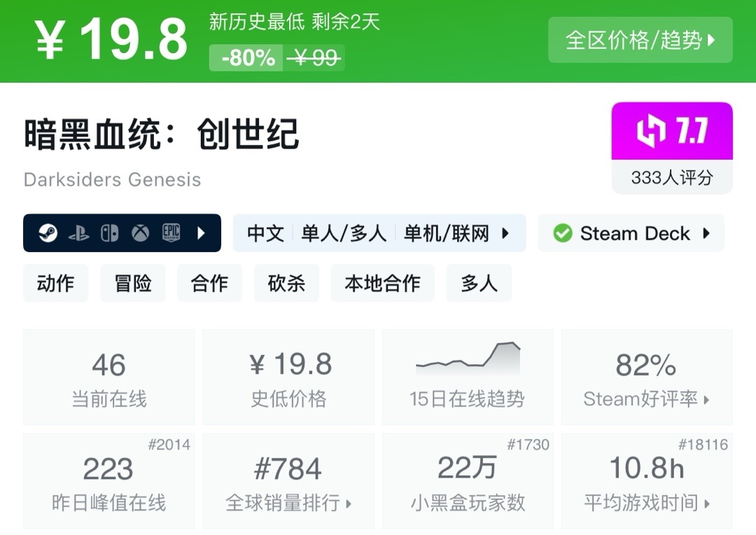
Task: Open the 本地合作 tag
Action: click(382, 283)
